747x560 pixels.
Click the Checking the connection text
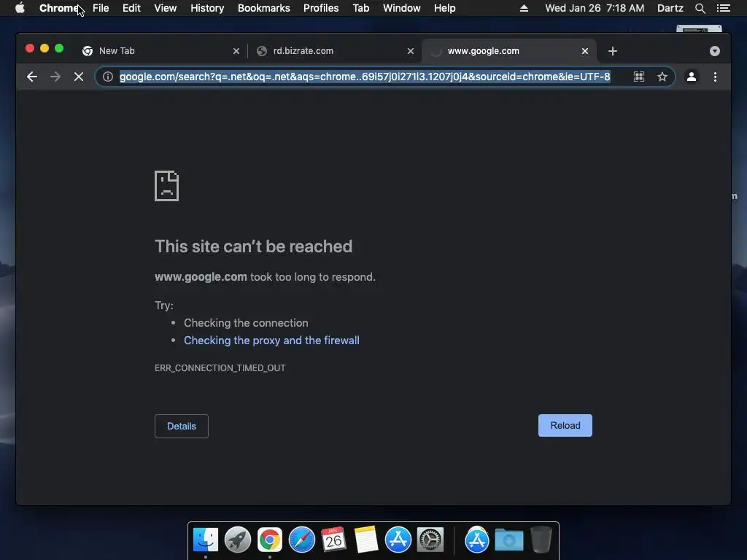click(x=246, y=323)
